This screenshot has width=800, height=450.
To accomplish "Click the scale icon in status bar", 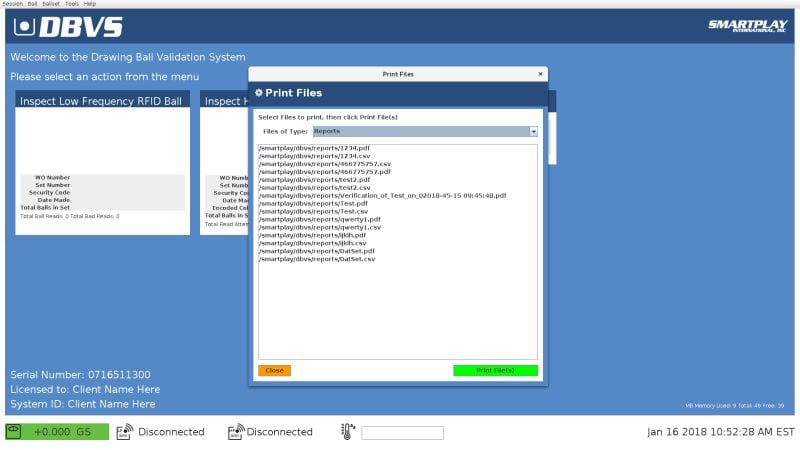I will click(14, 431).
